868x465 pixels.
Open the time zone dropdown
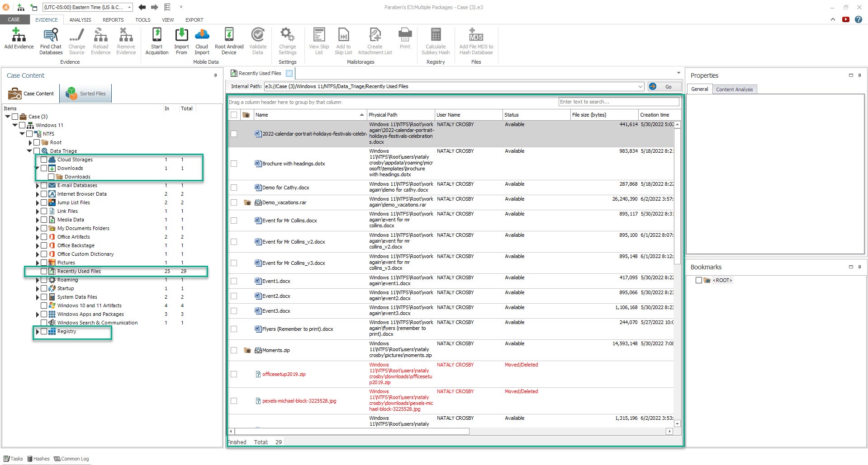point(129,7)
